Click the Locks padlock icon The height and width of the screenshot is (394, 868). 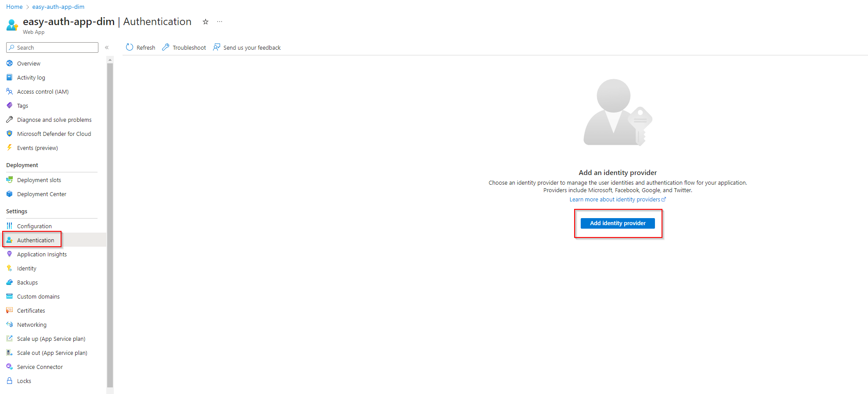(9, 381)
